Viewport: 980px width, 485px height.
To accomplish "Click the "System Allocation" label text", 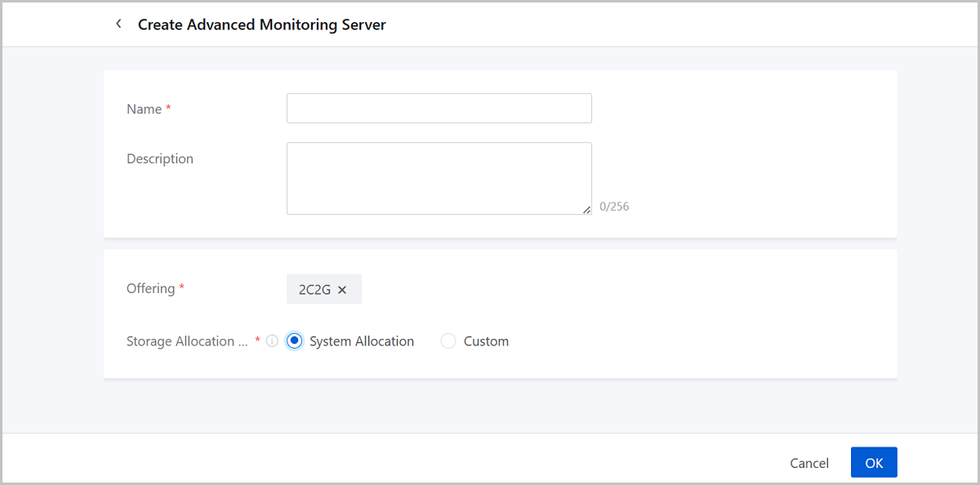I will [362, 341].
